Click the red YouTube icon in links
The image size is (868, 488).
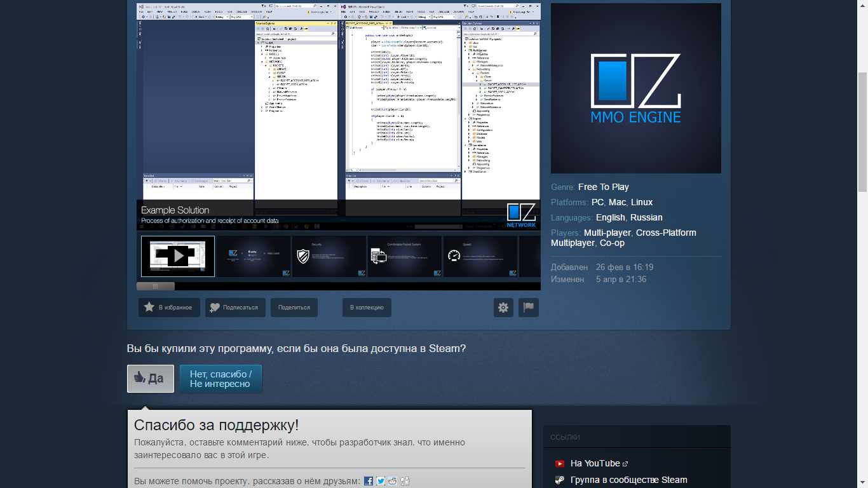coord(560,464)
